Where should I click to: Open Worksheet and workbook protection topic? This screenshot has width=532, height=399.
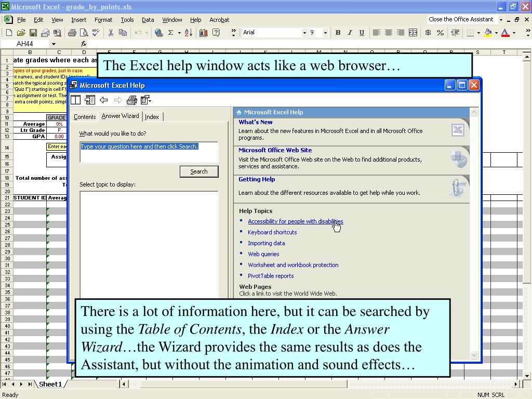click(293, 265)
